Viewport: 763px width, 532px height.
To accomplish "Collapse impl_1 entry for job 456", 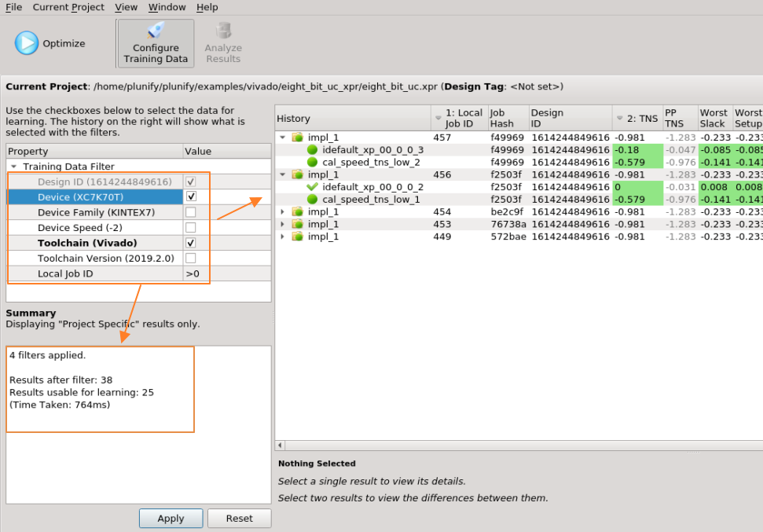I will 282,174.
